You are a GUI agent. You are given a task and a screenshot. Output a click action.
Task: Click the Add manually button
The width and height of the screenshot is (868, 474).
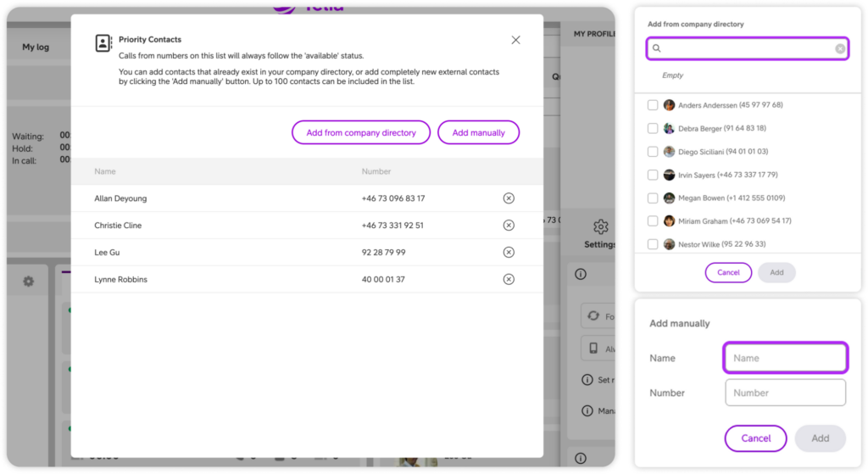[478, 133]
